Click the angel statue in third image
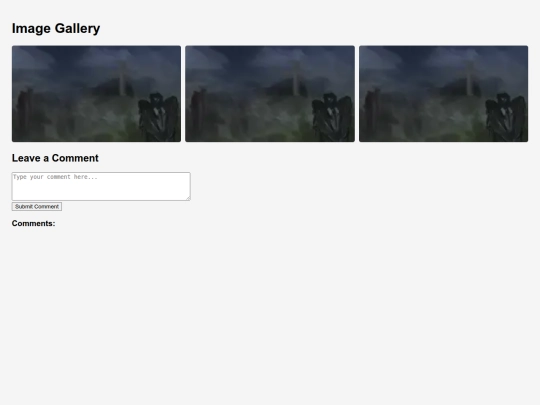The width and height of the screenshot is (540, 405). click(507, 117)
